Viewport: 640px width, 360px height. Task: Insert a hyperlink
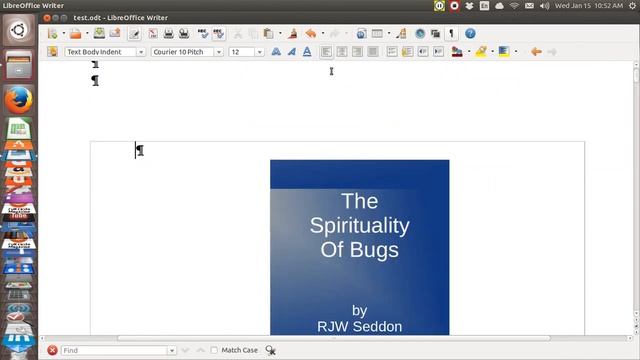[361, 33]
